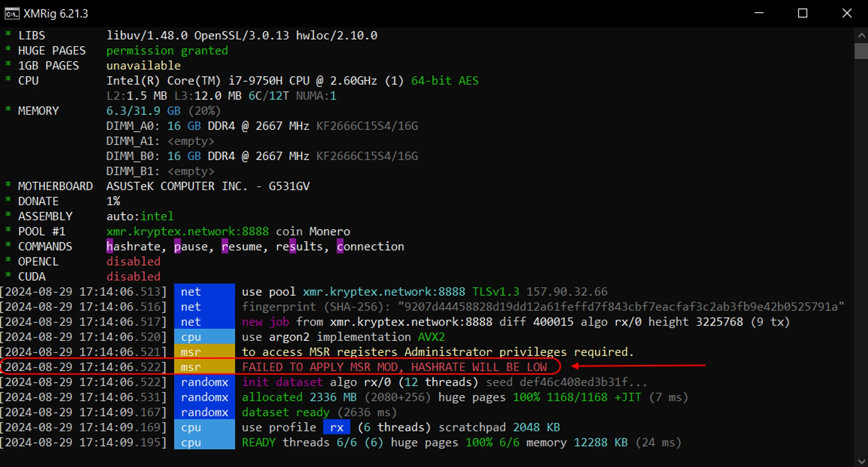The image size is (868, 467).
Task: Click the READY threads 6/6 status text
Action: coord(299,443)
